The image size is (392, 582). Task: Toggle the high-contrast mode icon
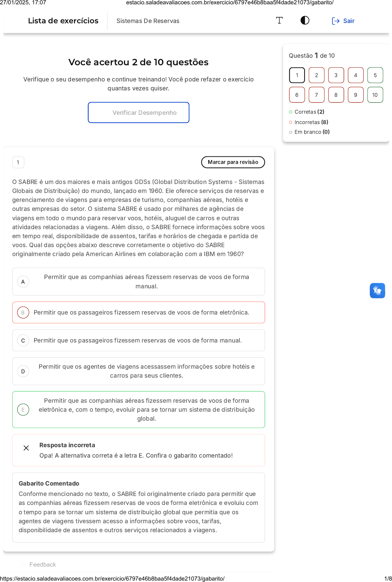305,20
